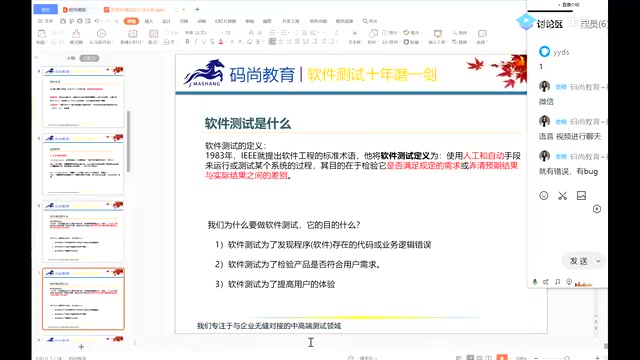The height and width of the screenshot is (360, 640).
Task: Open the shapes icon
Action: pos(373,33)
